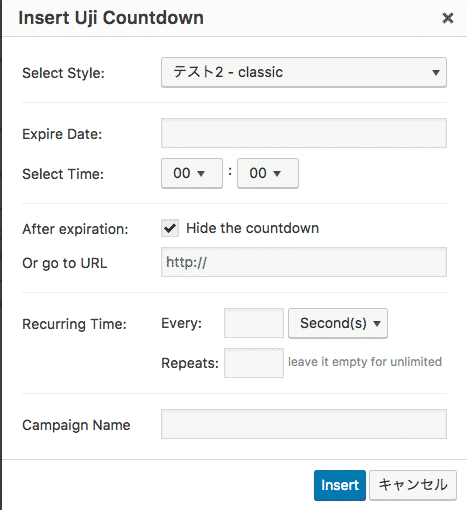
Task: Click the Every recurring interval field
Action: [254, 323]
